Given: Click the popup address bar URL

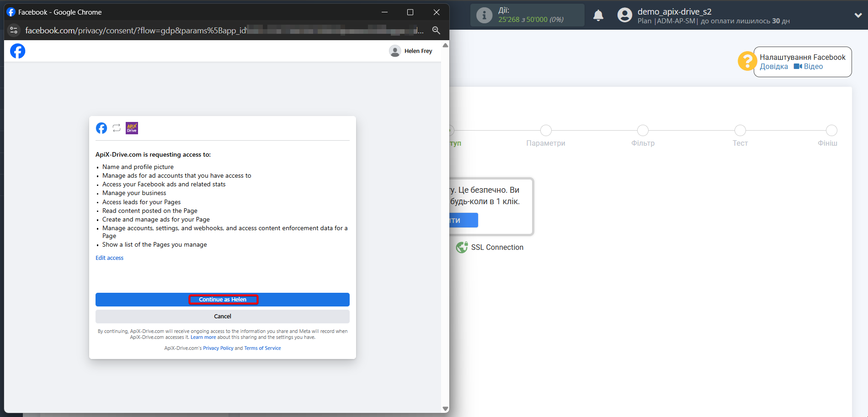Looking at the screenshot, I should point(224,30).
